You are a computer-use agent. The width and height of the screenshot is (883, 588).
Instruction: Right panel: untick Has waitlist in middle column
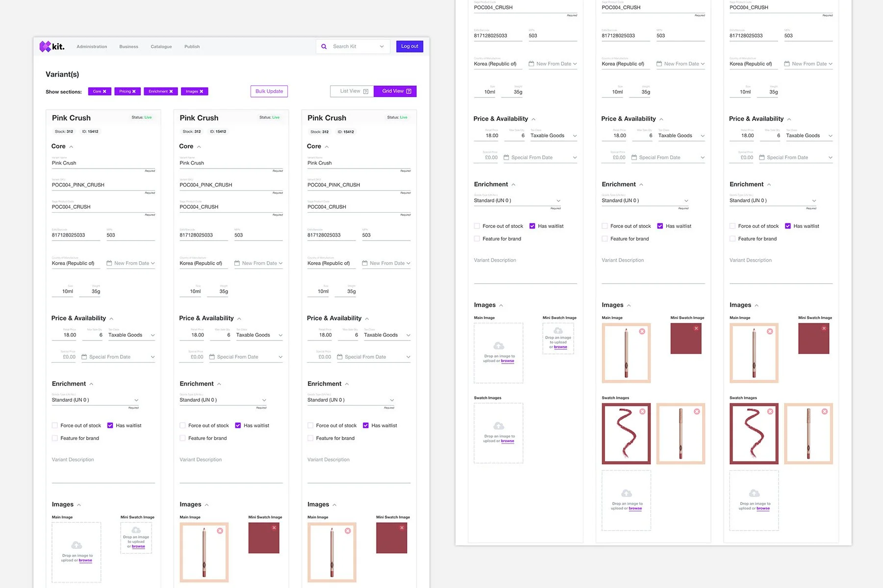[x=660, y=226]
